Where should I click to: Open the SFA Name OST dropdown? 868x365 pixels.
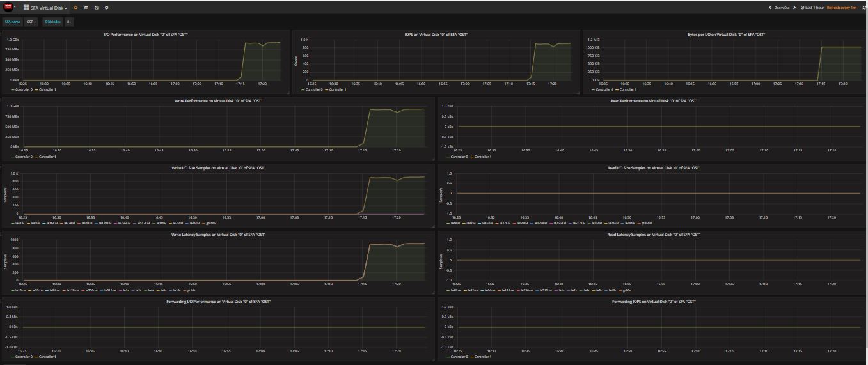[x=30, y=22]
